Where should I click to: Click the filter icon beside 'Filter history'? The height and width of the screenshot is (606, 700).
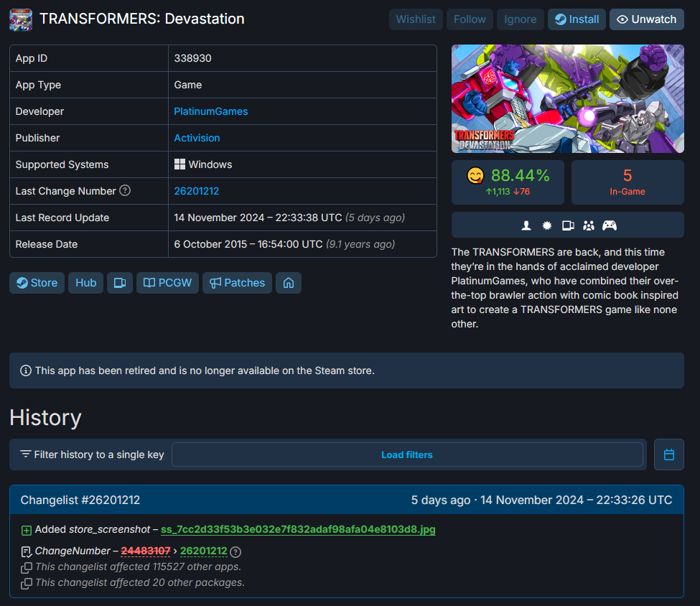click(25, 454)
